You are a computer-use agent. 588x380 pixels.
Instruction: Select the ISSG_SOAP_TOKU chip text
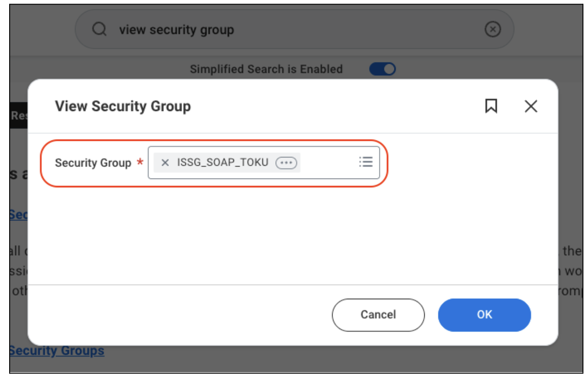coord(222,162)
